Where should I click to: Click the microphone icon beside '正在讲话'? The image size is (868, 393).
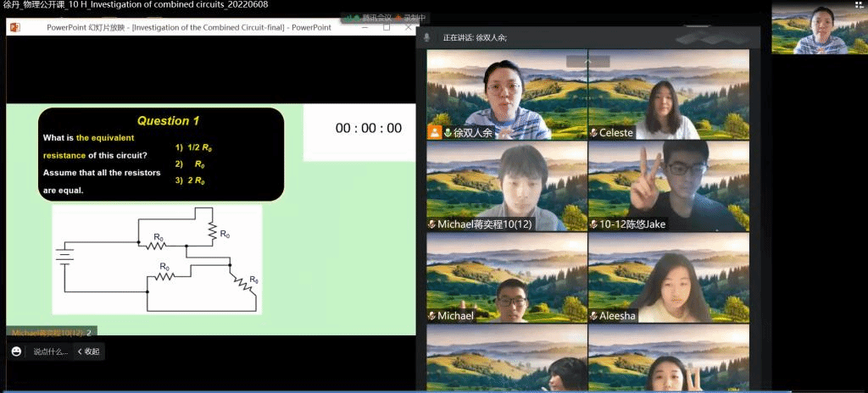(x=427, y=37)
